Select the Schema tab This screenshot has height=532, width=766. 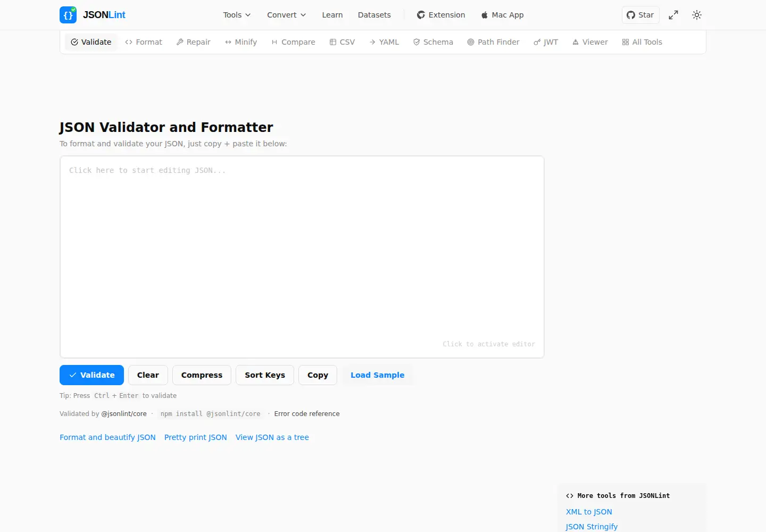pos(433,42)
